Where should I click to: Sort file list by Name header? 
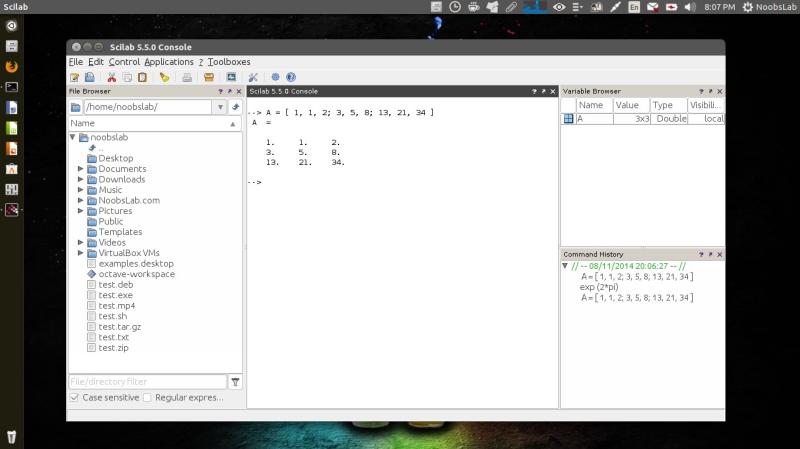[x=155, y=123]
